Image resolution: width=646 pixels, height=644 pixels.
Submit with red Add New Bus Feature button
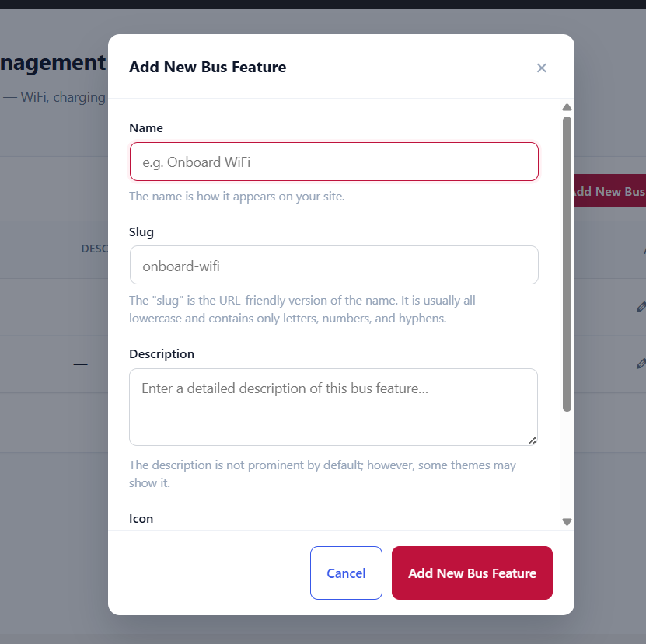tap(472, 573)
